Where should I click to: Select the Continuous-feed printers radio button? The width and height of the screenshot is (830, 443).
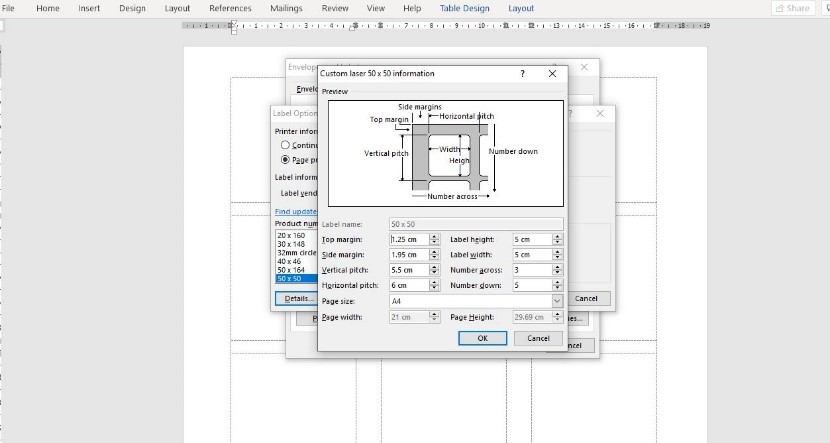285,144
